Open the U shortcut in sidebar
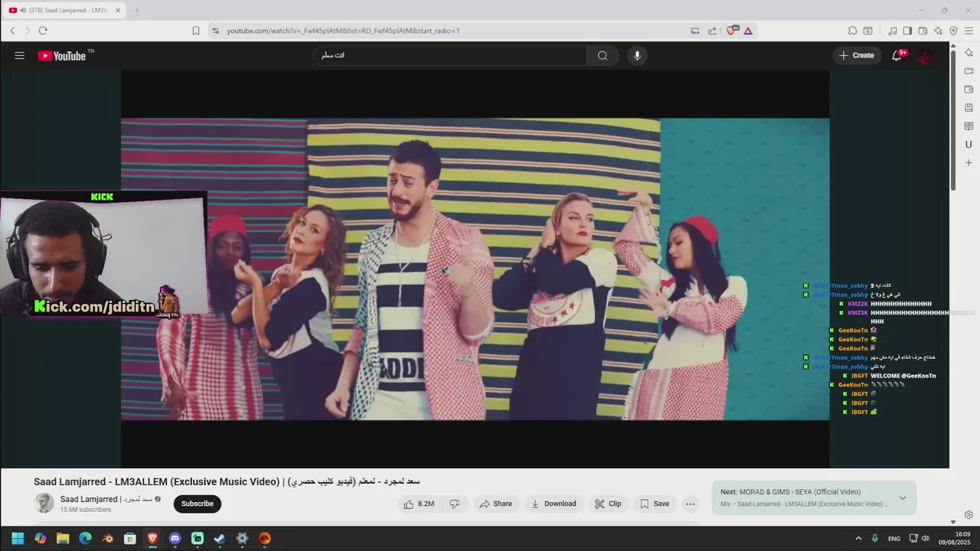980x551 pixels. (969, 145)
